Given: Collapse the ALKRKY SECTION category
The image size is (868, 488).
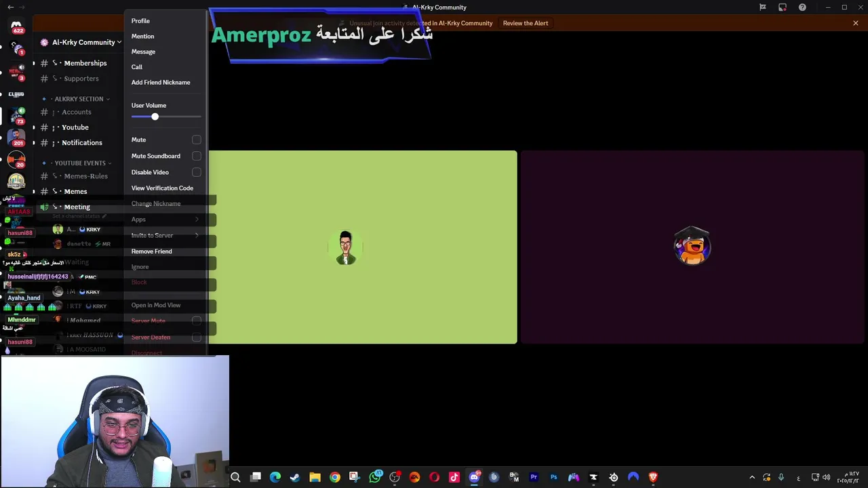Looking at the screenshot, I should [79, 99].
